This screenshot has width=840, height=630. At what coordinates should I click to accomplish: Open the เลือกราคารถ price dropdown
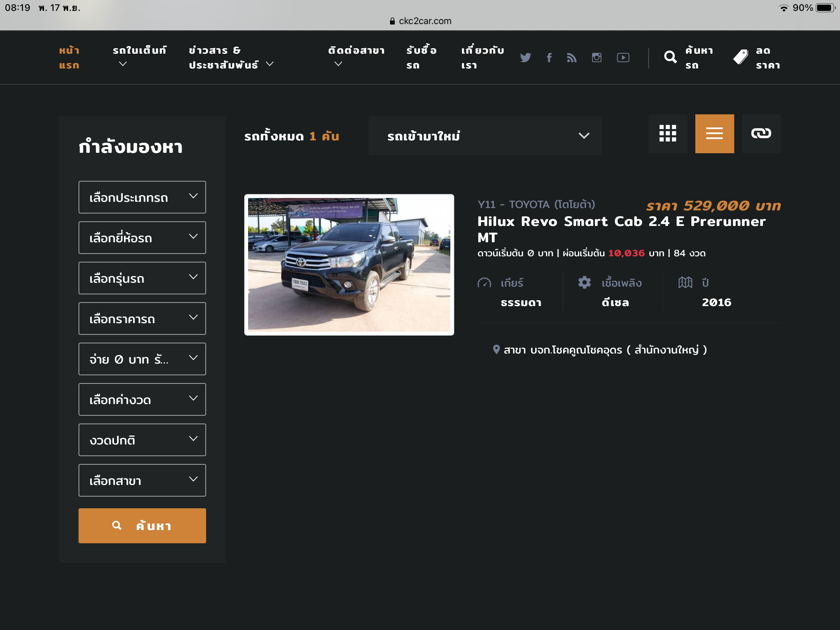pos(142,318)
